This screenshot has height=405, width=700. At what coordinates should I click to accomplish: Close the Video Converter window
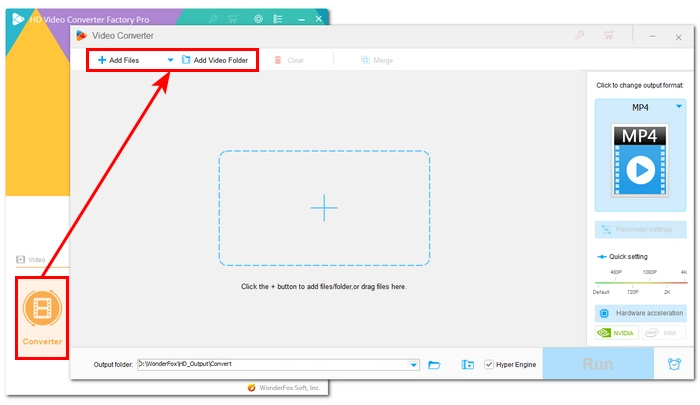click(x=678, y=37)
